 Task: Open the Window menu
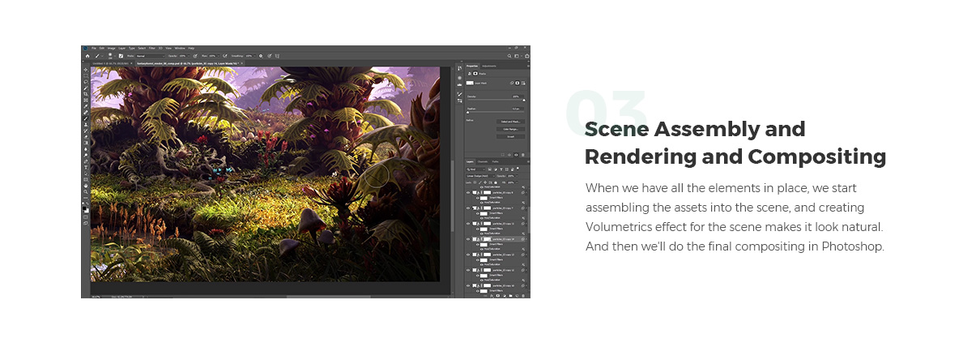point(180,49)
